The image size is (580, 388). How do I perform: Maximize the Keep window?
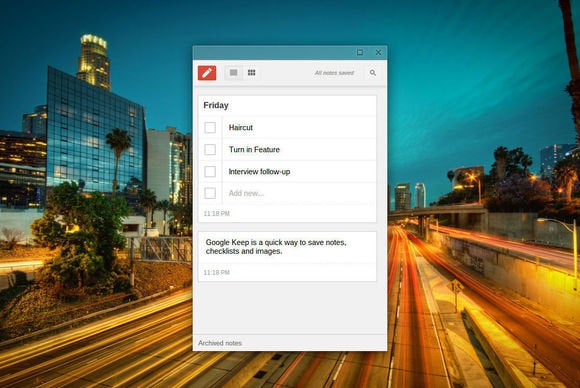(360, 53)
